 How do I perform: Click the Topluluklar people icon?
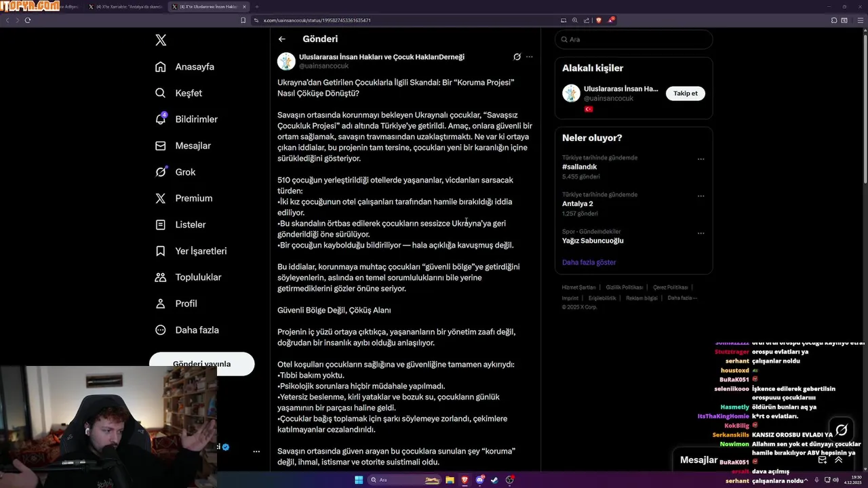tap(161, 277)
